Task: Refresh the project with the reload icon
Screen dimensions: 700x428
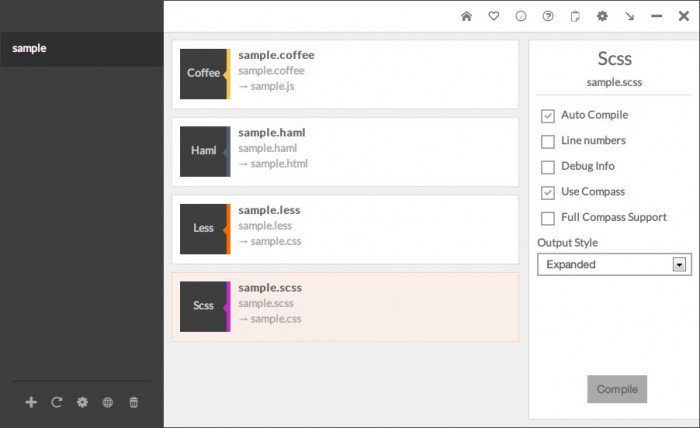Action: (57, 402)
